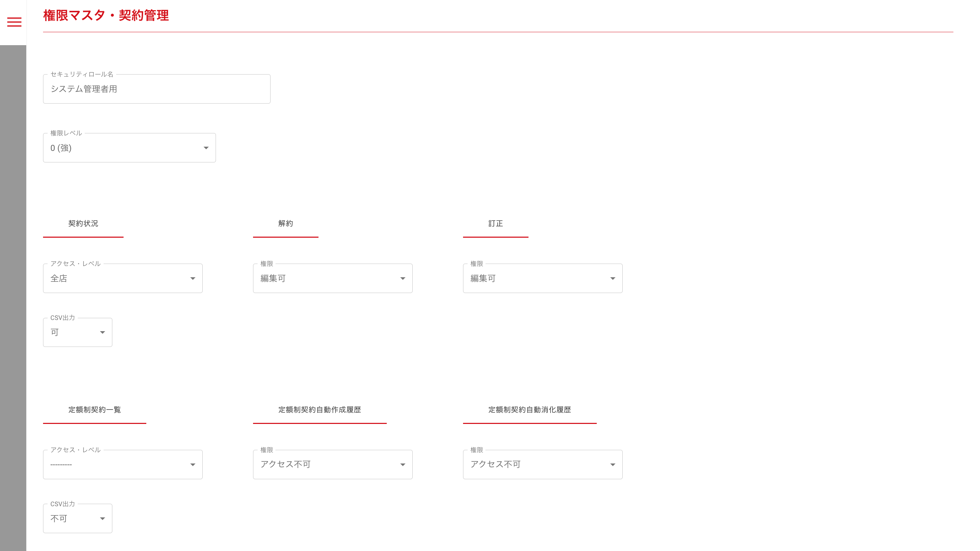Click the 訂正 dropdown arrow icon
Image resolution: width=980 pixels, height=551 pixels.
pos(612,279)
